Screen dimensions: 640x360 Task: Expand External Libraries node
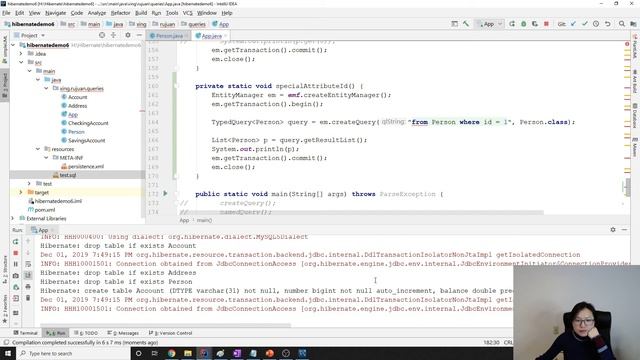(x=13, y=218)
